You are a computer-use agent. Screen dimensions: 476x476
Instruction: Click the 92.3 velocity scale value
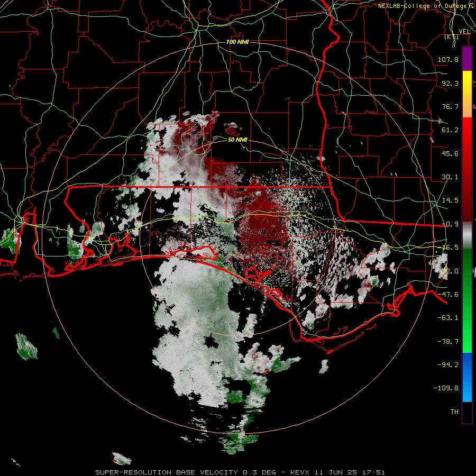(x=450, y=83)
